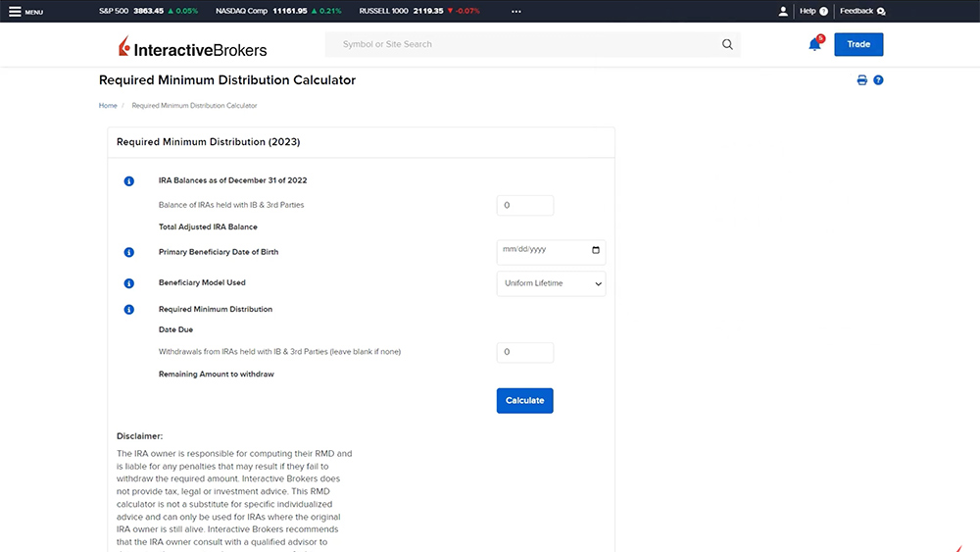The width and height of the screenshot is (980, 552).
Task: Click the Interactive Brokers logo
Action: pos(192,48)
